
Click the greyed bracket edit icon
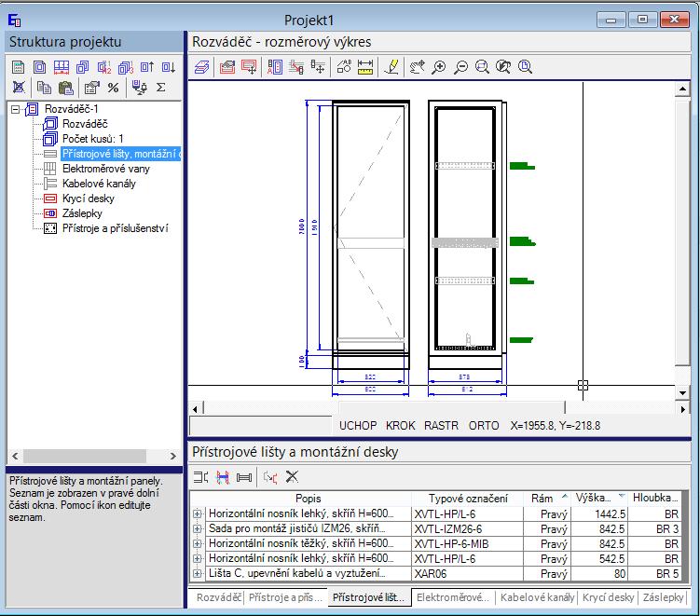point(270,477)
